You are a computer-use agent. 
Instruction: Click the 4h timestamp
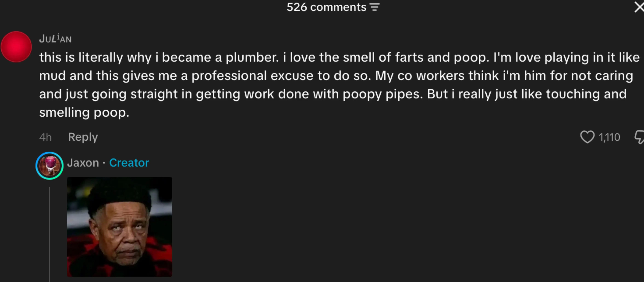45,137
